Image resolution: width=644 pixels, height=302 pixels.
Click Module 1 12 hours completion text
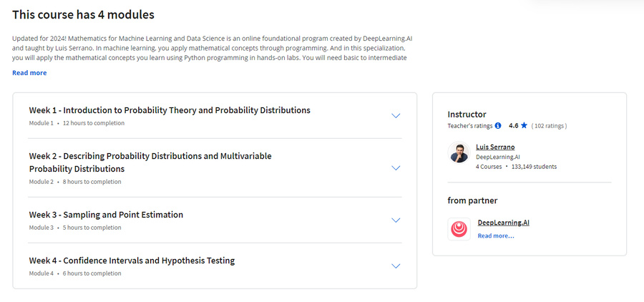77,123
